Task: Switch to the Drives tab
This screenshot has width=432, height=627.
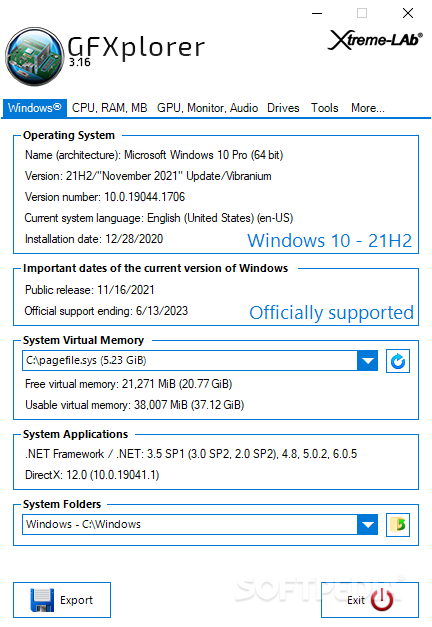Action: (x=283, y=108)
